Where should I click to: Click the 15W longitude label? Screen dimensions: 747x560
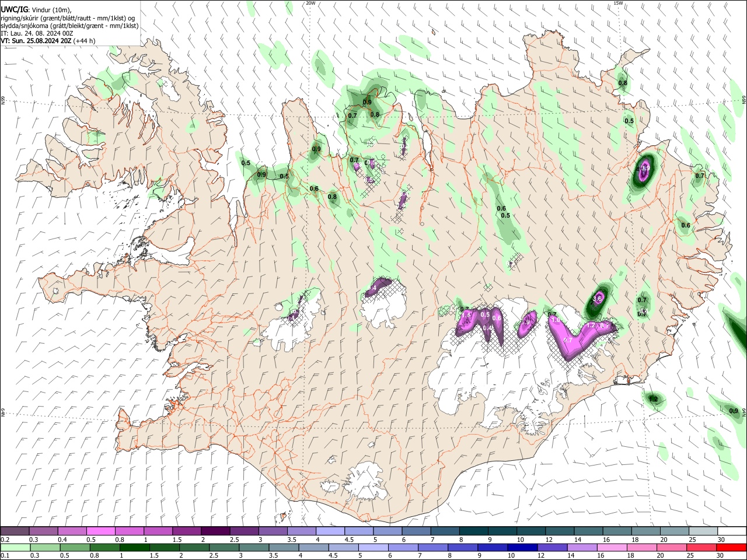618,3
